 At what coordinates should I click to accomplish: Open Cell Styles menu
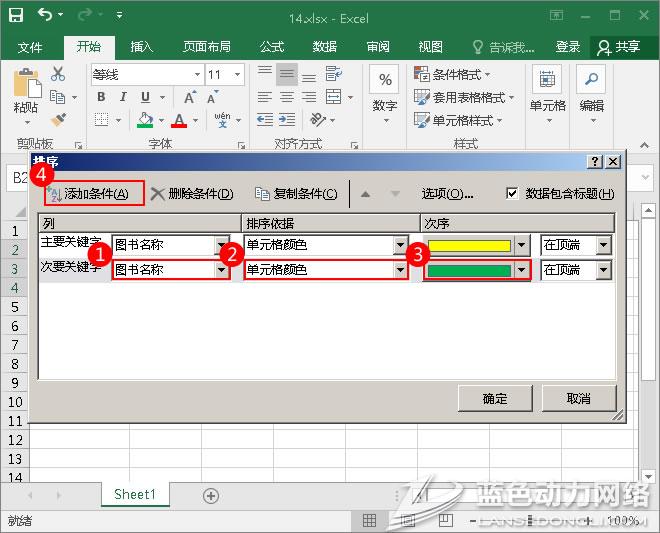pos(458,120)
